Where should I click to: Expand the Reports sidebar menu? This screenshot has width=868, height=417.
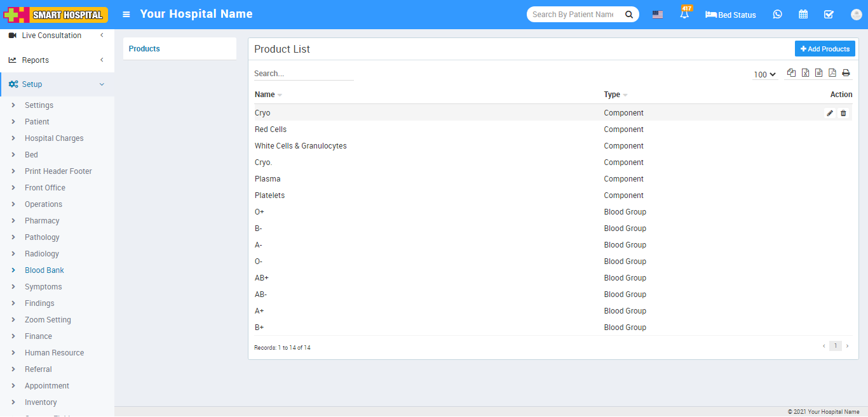pos(57,60)
